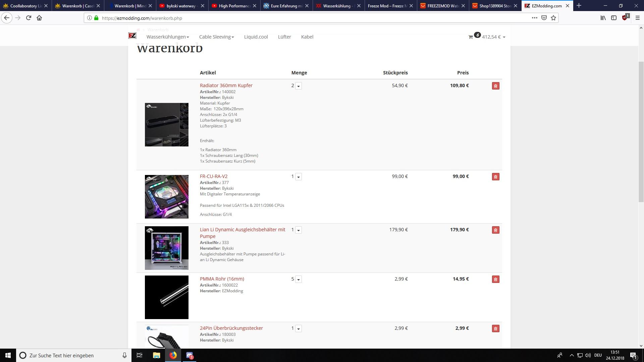Click the DEU language indicator
644x362 pixels.
(x=598, y=355)
